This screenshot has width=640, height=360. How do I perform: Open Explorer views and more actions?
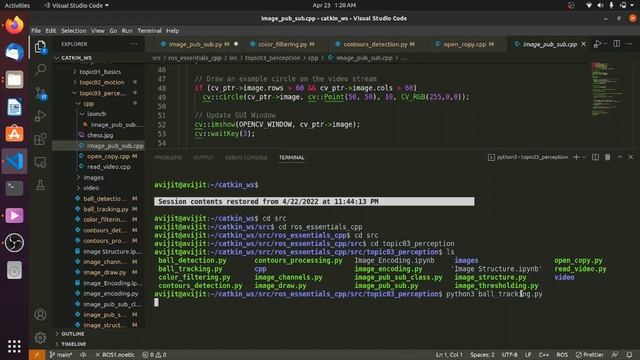134,44
